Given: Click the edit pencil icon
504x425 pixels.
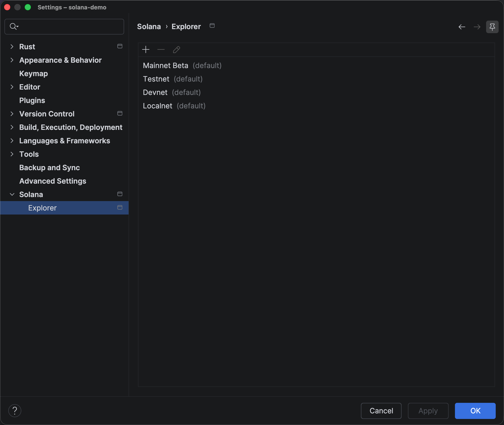Looking at the screenshot, I should pyautogui.click(x=177, y=50).
